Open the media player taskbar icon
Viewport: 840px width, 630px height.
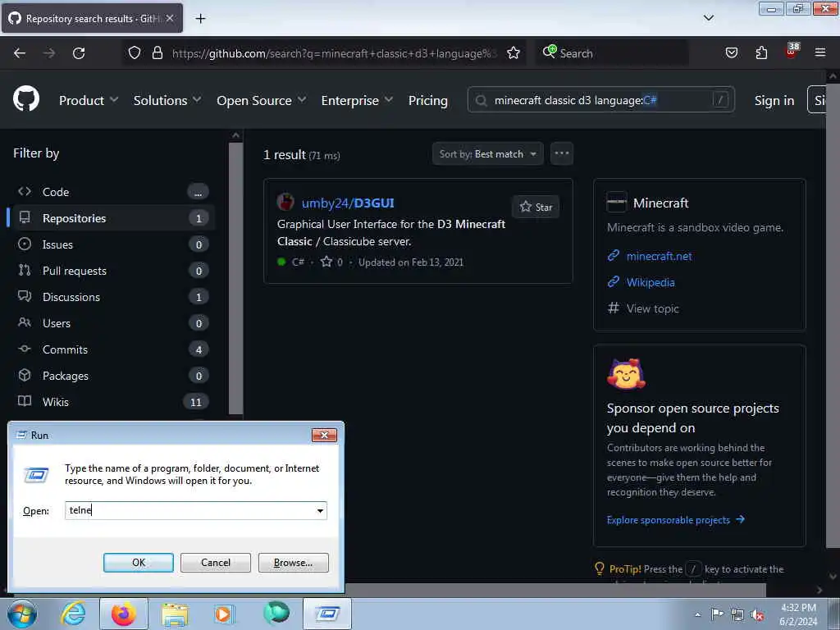click(x=223, y=614)
